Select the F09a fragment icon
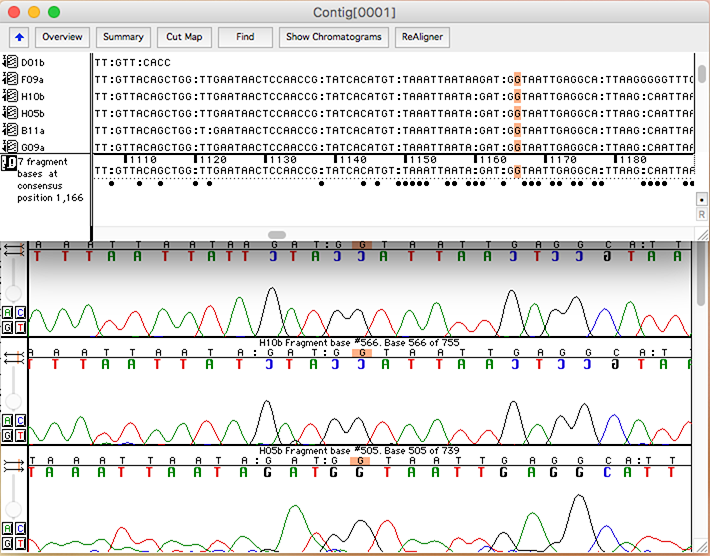This screenshot has width=710, height=556. (10, 79)
